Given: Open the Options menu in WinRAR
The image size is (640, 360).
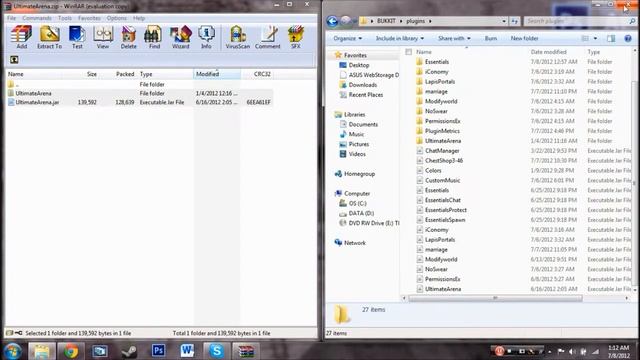Looking at the screenshot, I should (116, 18).
